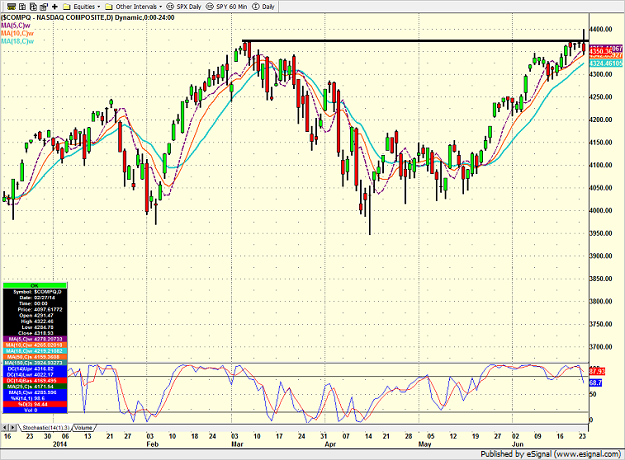
Task: Click the Date row in data window
Action: click(35, 298)
